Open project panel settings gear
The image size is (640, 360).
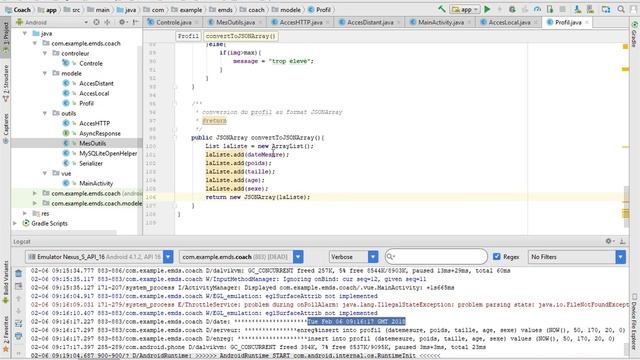coord(122,22)
